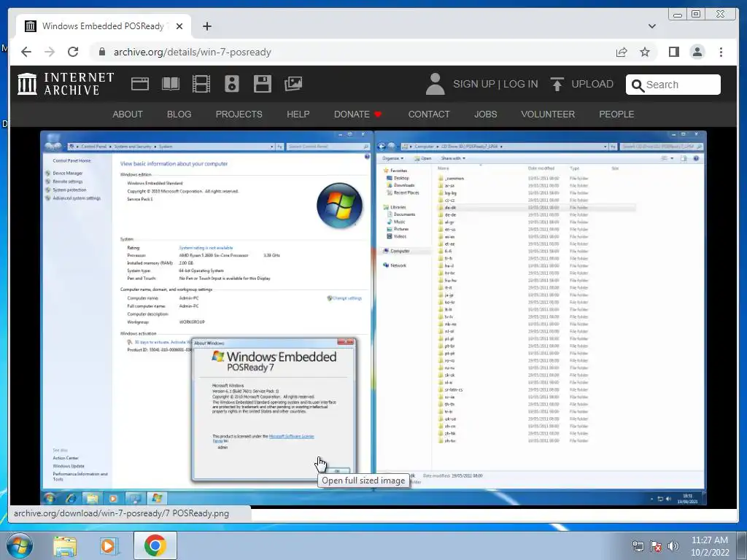This screenshot has height=560, width=747.
Task: View site information via the padlock icon
Action: 101,52
